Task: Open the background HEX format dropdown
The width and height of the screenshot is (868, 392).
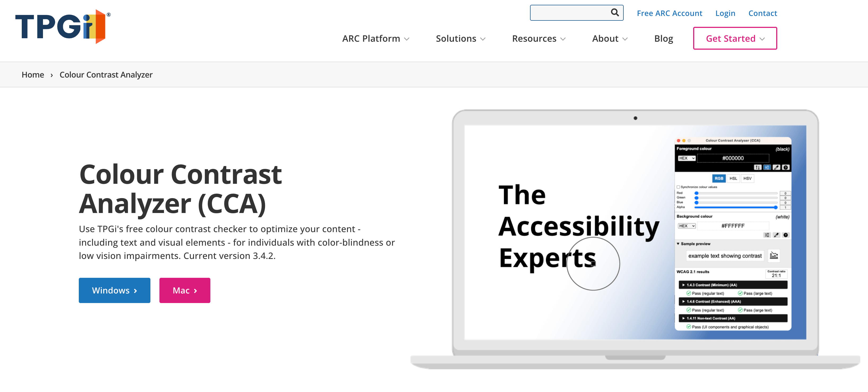Action: point(687,226)
